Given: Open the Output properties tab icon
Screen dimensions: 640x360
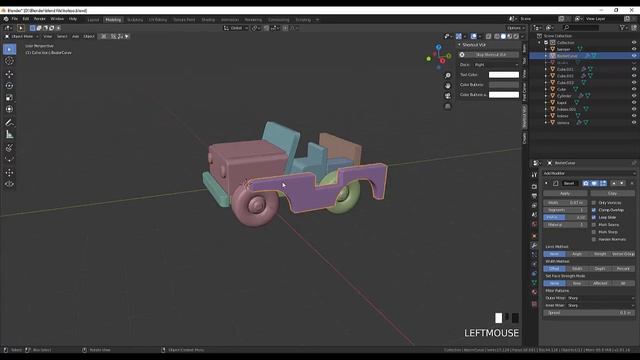Looking at the screenshot, I should [x=534, y=196].
